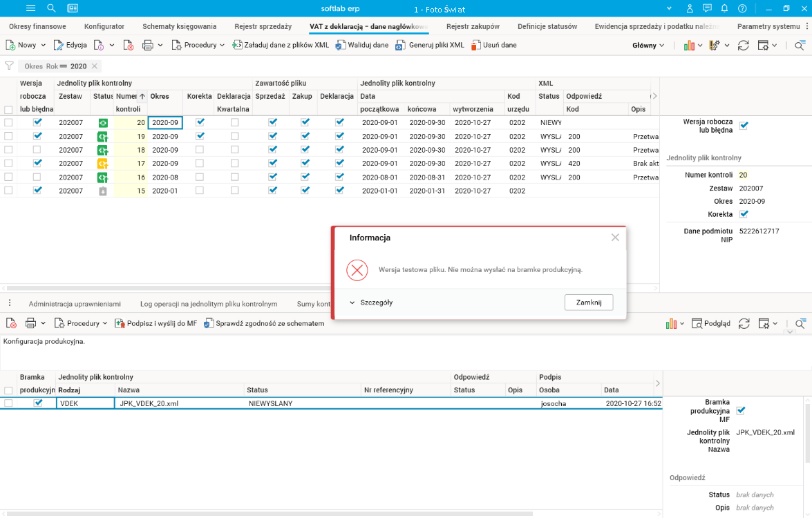This screenshot has height=518, width=812.
Task: Close Informacja dialog with X
Action: [x=614, y=238]
